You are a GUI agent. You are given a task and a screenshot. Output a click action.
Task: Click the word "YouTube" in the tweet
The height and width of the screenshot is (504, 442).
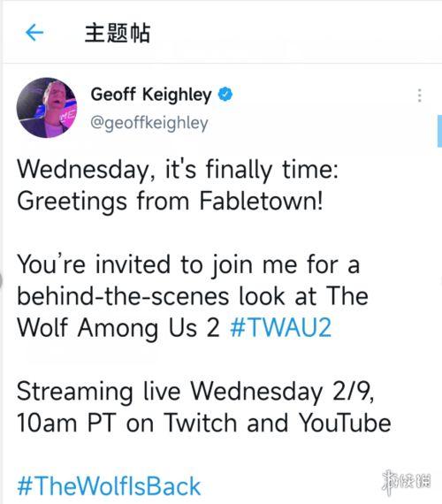point(345,423)
